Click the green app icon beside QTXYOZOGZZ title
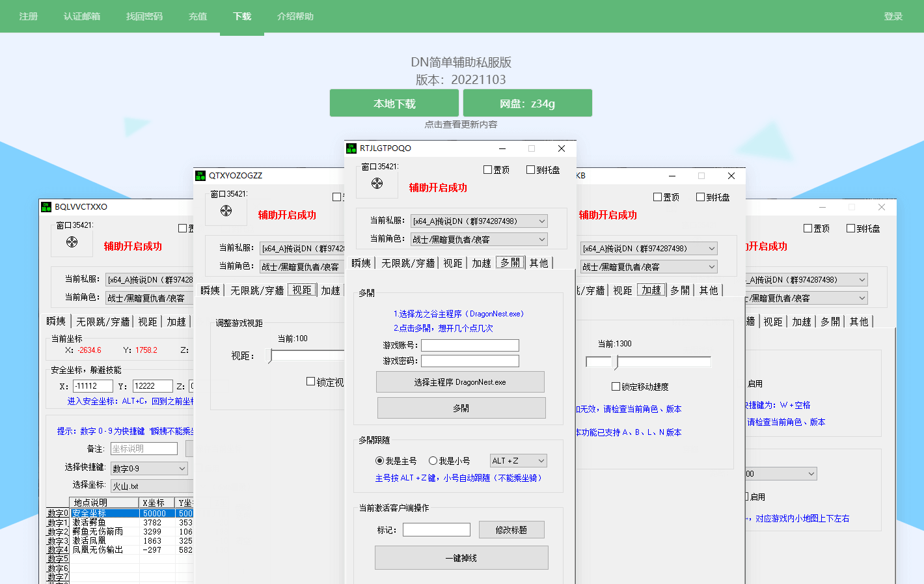This screenshot has width=924, height=584. click(200, 176)
